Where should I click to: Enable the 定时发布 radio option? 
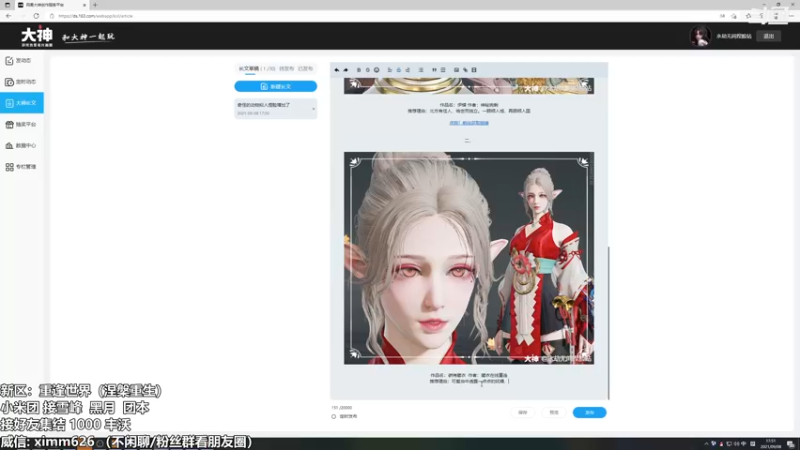334,416
